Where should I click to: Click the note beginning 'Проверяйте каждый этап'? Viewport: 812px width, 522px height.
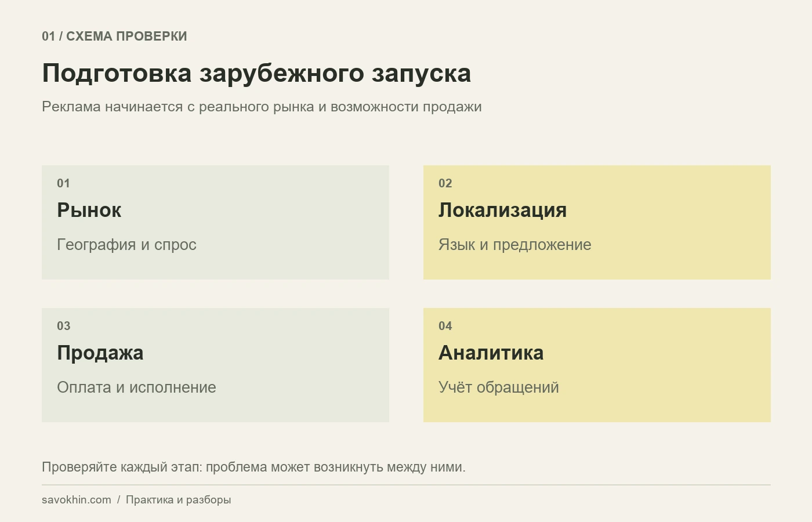point(253,467)
